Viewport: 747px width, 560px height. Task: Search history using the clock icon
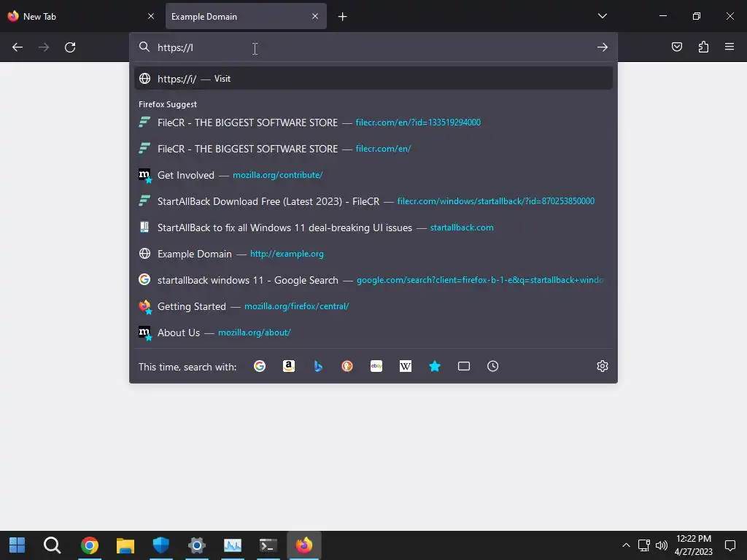click(x=492, y=366)
